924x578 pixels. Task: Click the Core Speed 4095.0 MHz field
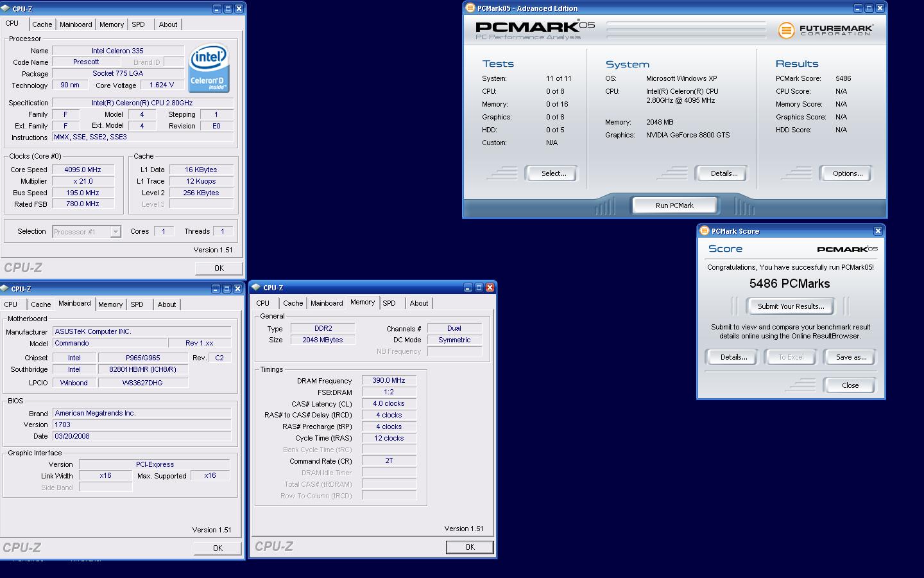coord(83,170)
